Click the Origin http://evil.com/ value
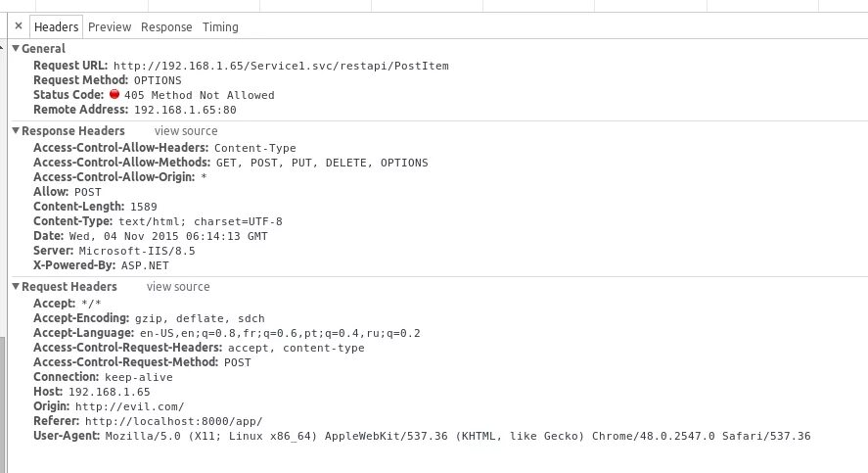 pyautogui.click(x=129, y=406)
